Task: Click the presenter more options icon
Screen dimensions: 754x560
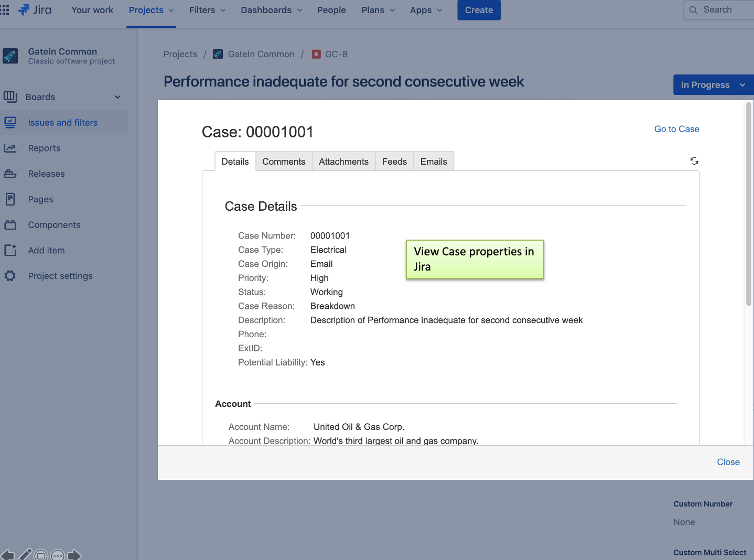Action: (x=58, y=555)
